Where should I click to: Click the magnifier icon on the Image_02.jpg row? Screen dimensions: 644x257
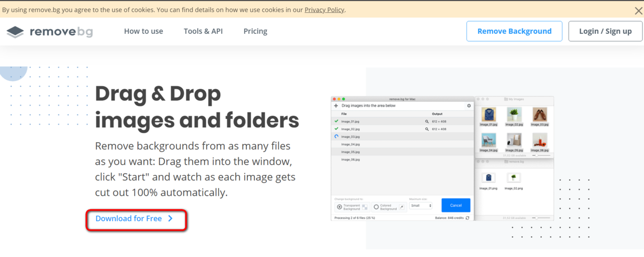pos(427,129)
